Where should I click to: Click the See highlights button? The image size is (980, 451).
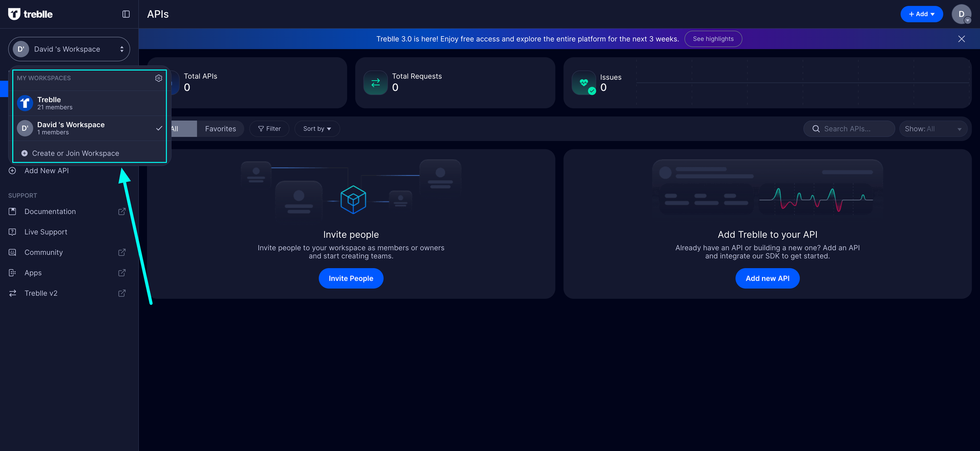tap(713, 39)
